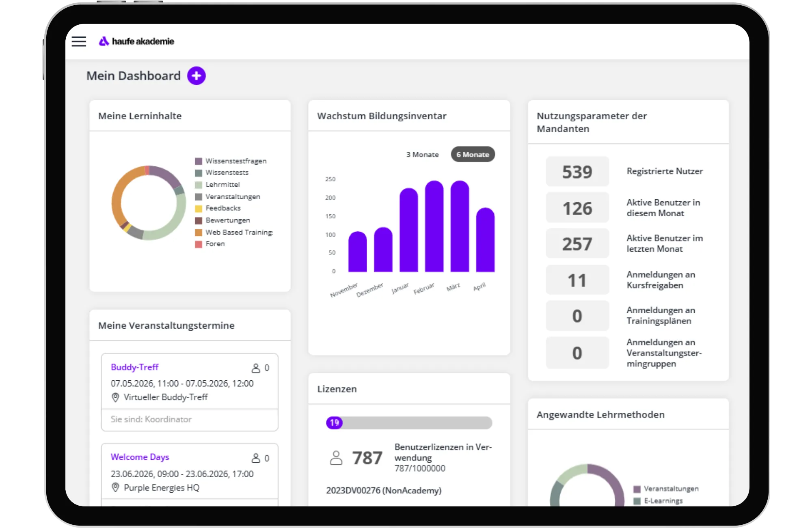Image resolution: width=812 pixels, height=528 pixels.
Task: Click the März bar in growth chart
Action: click(x=460, y=226)
